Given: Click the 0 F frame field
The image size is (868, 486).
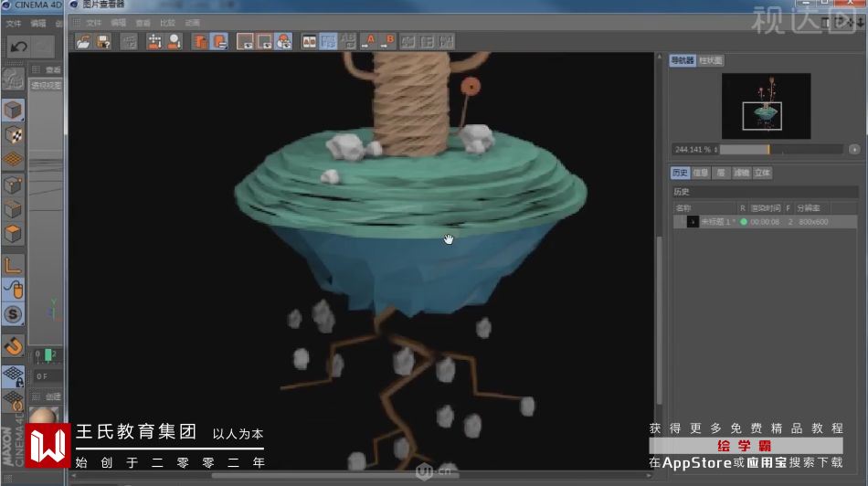Looking at the screenshot, I should (x=47, y=376).
